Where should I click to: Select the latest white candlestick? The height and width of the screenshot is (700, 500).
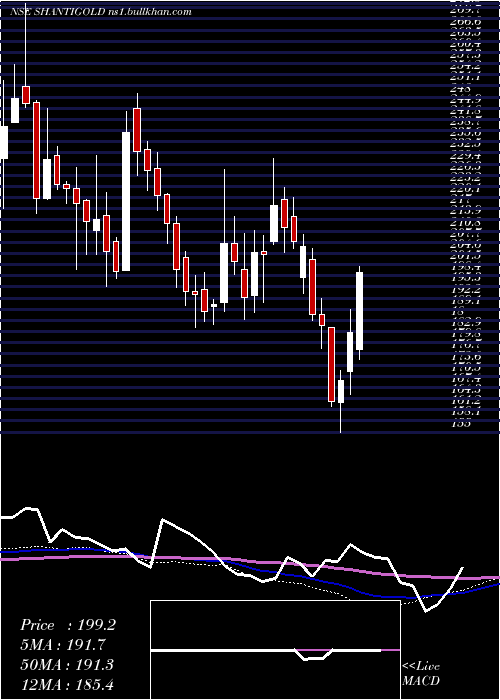point(359,311)
